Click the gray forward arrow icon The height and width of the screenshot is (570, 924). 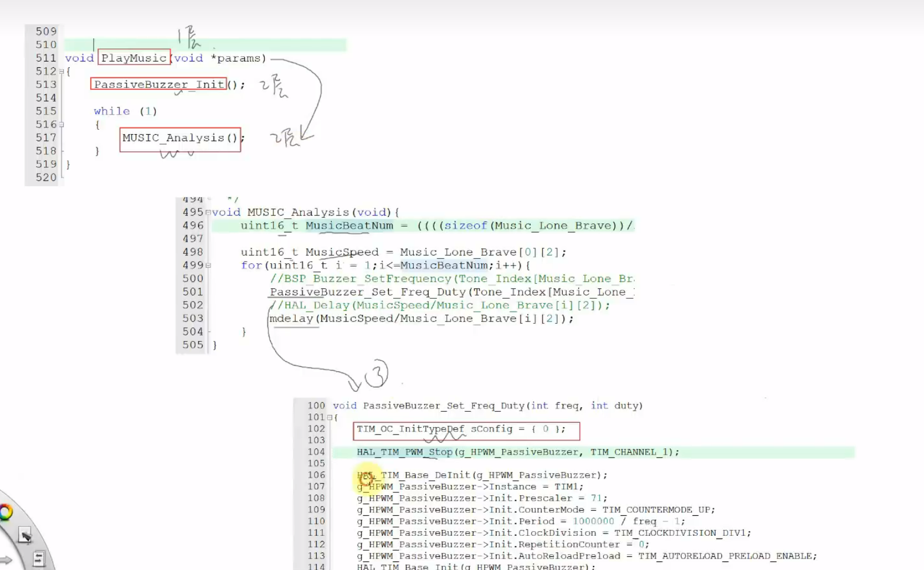[6, 560]
